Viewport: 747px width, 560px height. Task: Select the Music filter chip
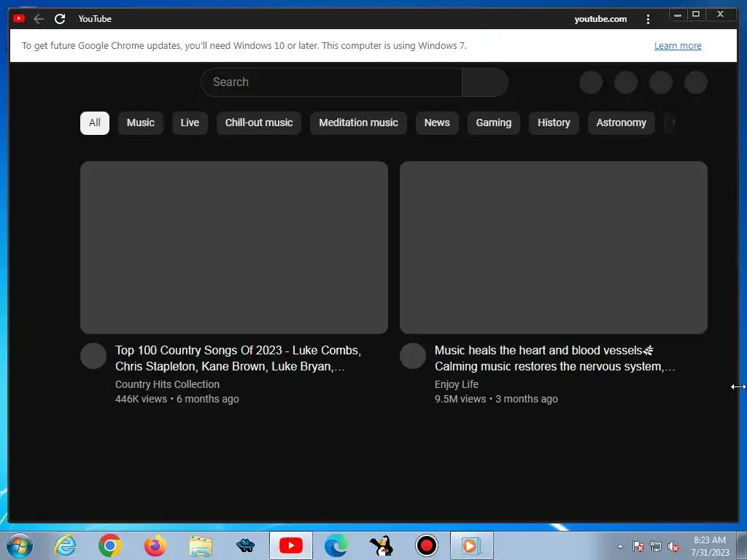coord(141,122)
